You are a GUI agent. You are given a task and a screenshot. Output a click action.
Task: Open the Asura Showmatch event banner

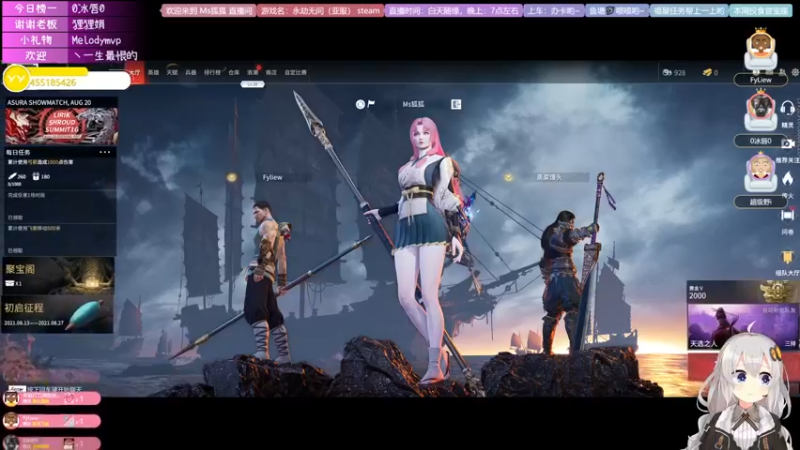[61, 121]
